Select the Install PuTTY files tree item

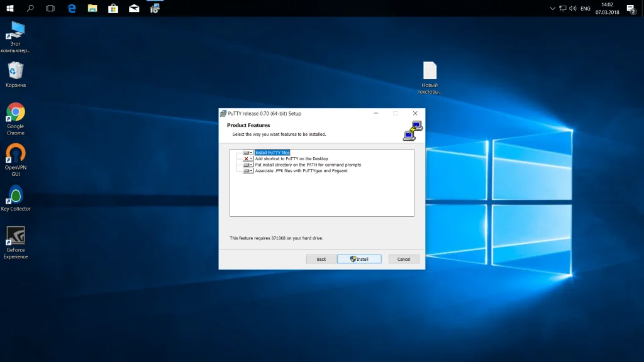[x=272, y=153]
